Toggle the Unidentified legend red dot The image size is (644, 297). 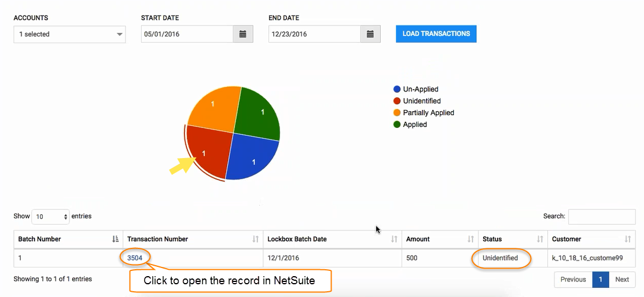[397, 101]
